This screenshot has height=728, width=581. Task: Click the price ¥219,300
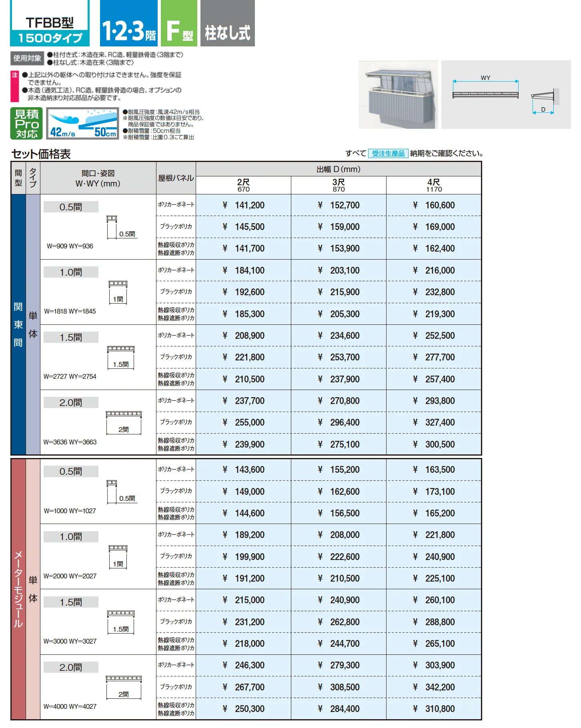[x=434, y=314]
